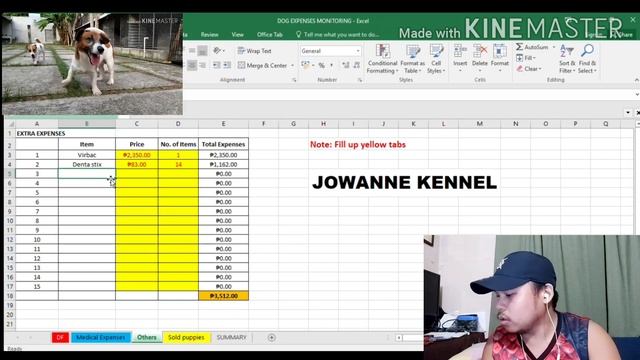The height and width of the screenshot is (360, 640).
Task: Select cell containing Denta stix
Action: [x=87, y=164]
